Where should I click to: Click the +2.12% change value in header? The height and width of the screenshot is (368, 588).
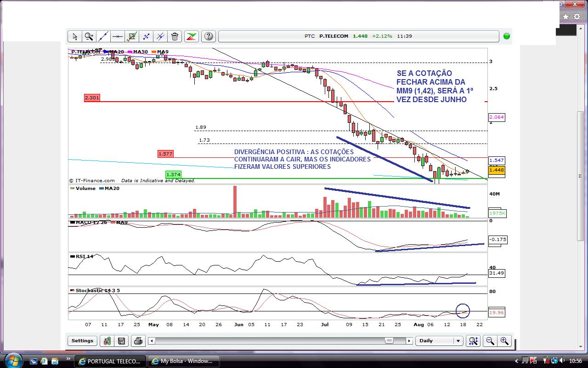(382, 36)
